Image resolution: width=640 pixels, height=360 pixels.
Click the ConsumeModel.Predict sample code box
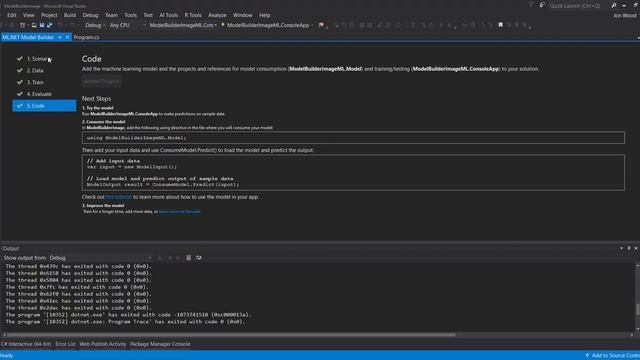(x=353, y=173)
